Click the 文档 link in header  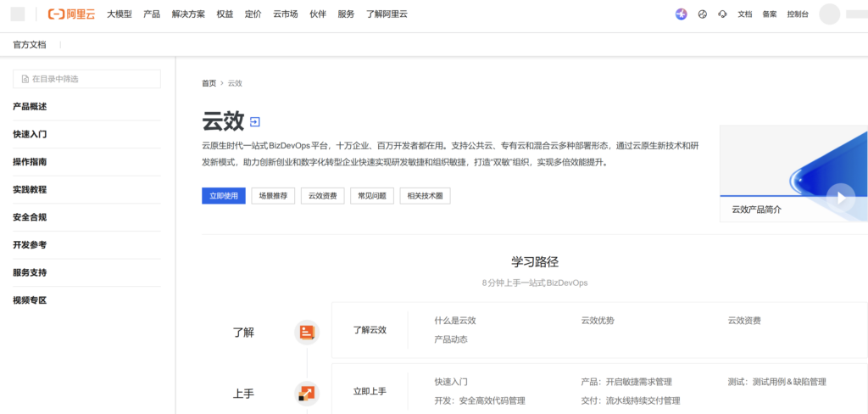744,14
